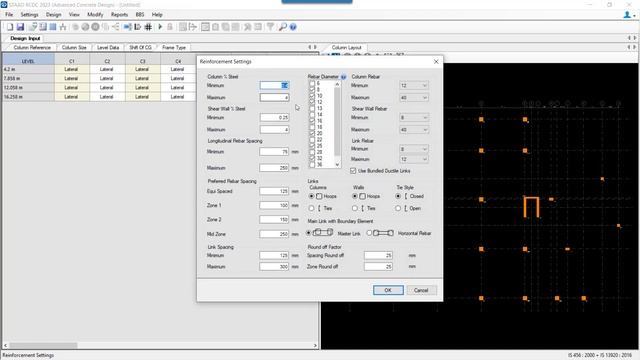Click Rebar Diameter list up arrow

pos(337,84)
